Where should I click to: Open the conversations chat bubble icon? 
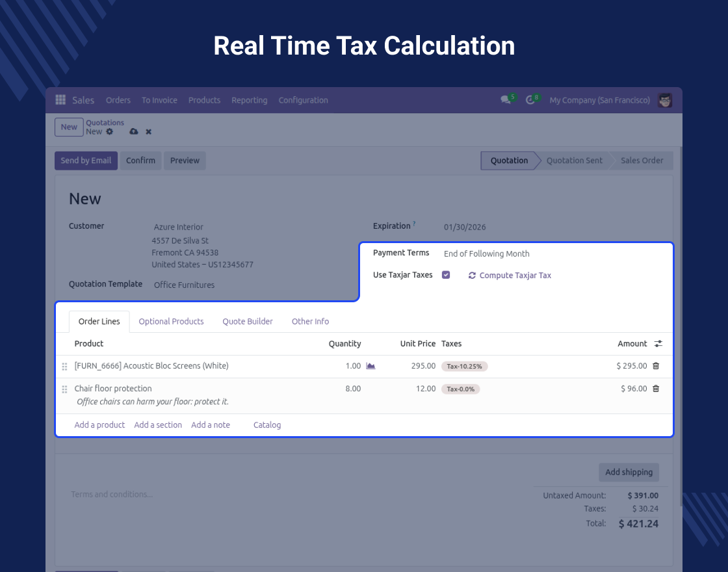506,100
